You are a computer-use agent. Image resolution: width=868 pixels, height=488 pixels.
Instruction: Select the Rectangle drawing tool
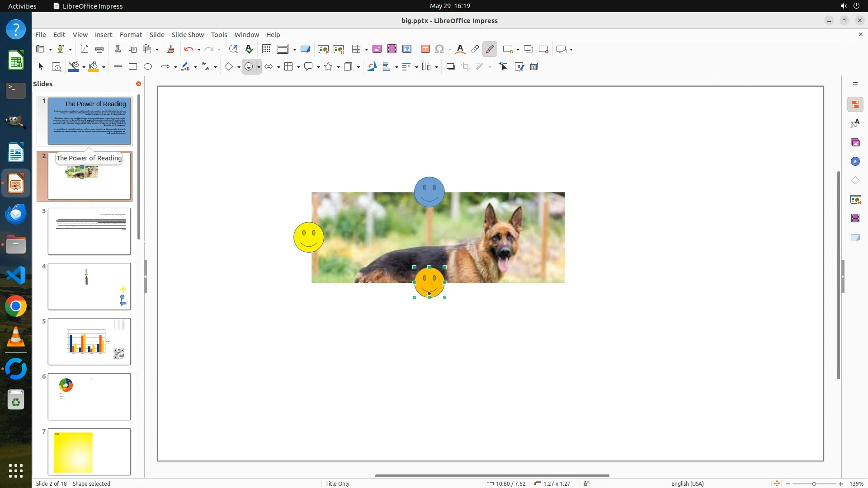133,67
